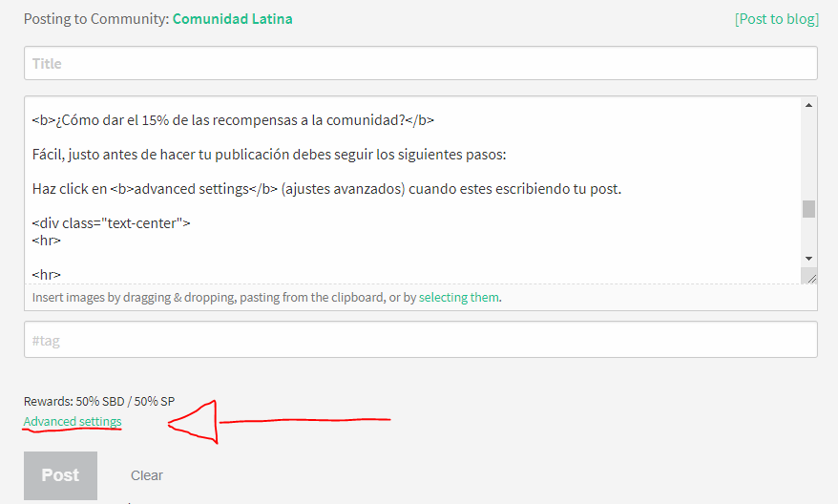Click the line starting 'Haz click en'

tap(326, 189)
